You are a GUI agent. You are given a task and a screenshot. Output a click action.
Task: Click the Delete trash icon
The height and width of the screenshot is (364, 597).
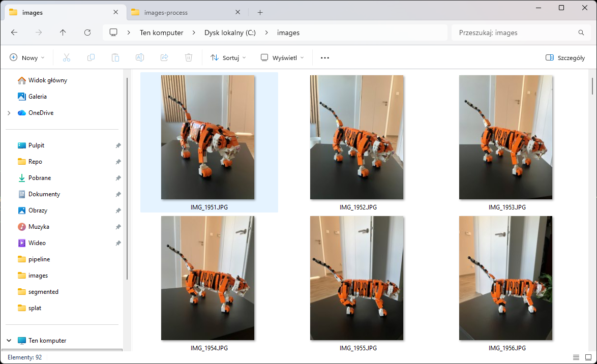(x=189, y=57)
